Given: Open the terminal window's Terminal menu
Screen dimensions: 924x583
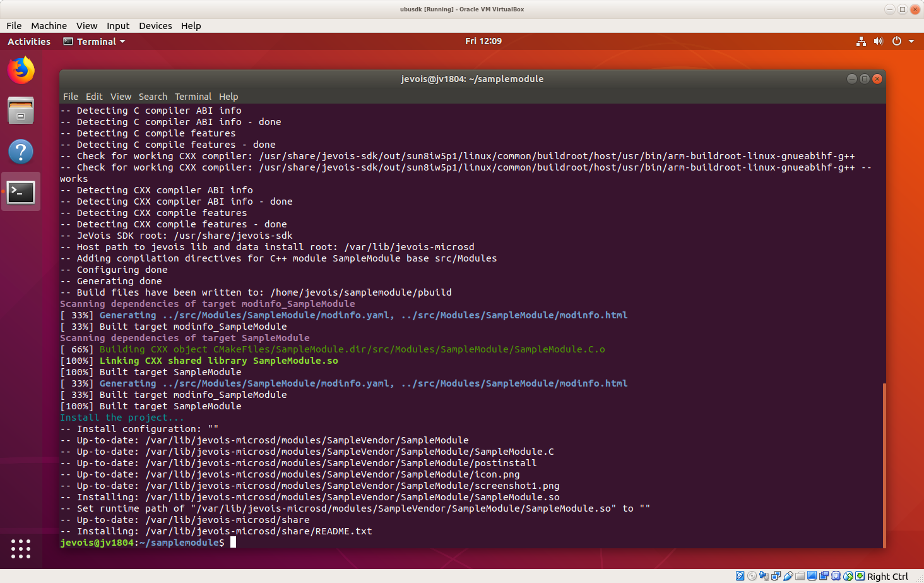Looking at the screenshot, I should coord(193,97).
